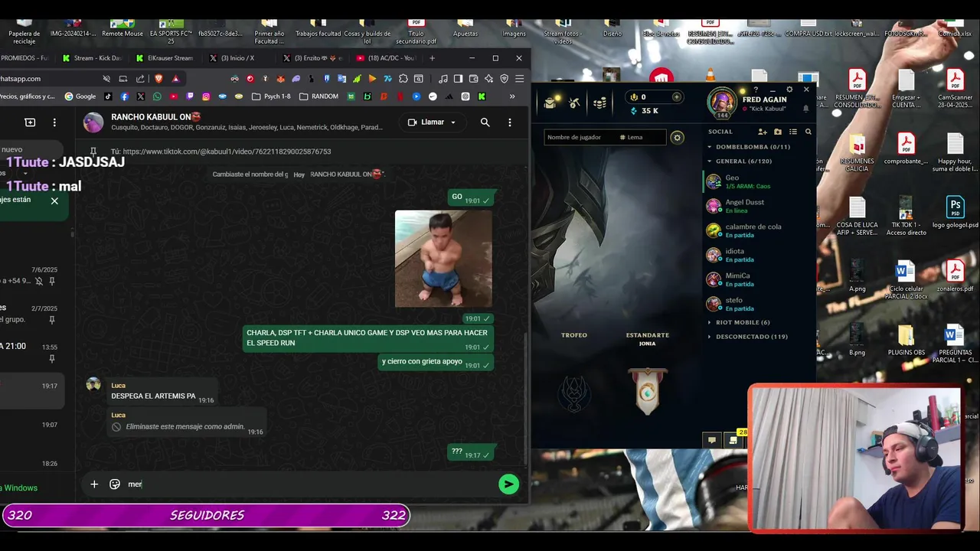This screenshot has height=551, width=980.
Task: Send the typed WhatsApp message
Action: [508, 484]
